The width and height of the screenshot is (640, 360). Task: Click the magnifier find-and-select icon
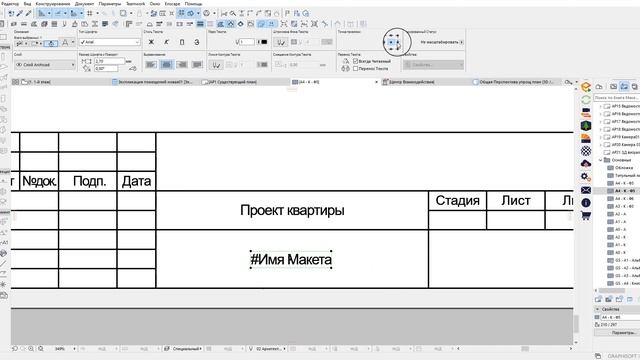(233, 13)
